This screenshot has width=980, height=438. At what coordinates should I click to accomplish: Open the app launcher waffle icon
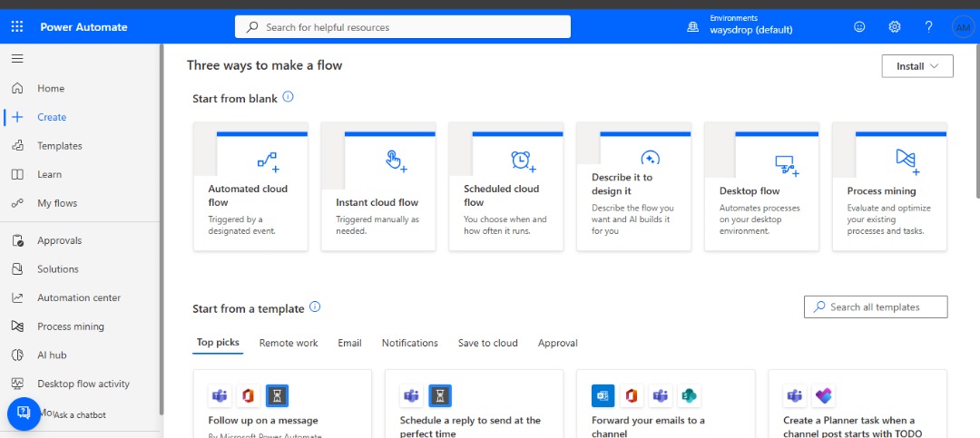[x=17, y=27]
